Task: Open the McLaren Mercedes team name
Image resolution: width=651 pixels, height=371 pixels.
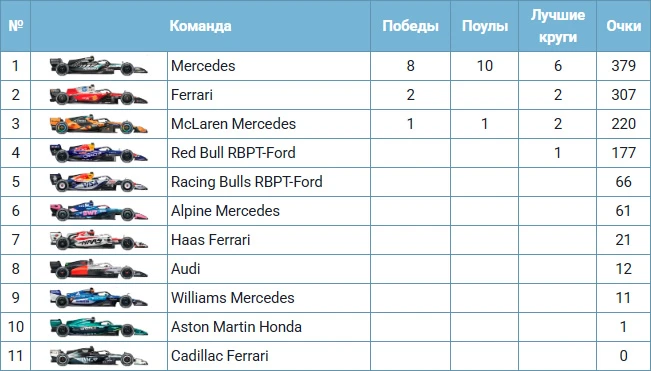Action: click(233, 124)
